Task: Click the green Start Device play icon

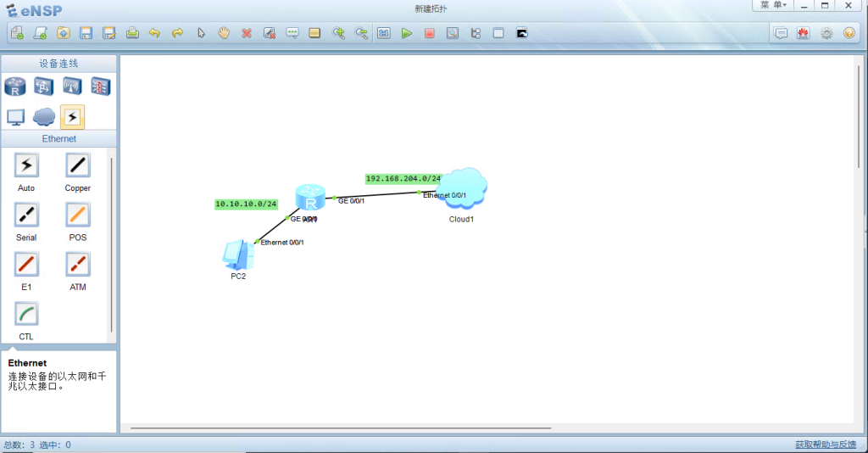Action: point(407,33)
